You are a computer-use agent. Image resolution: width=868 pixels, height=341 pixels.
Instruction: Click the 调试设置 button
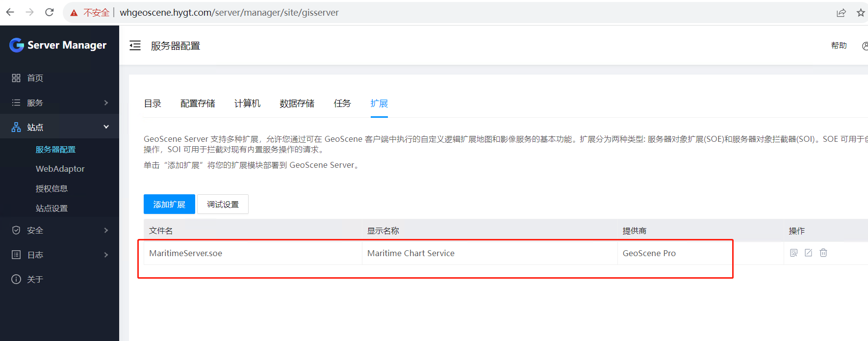(223, 204)
